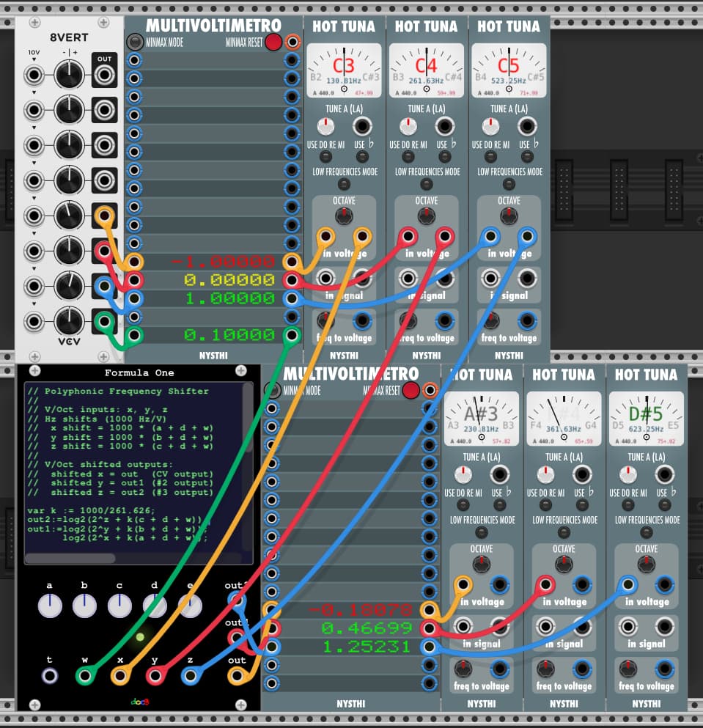The image size is (703, 728).
Task: Click the Formula One a knob
Action: [50, 606]
